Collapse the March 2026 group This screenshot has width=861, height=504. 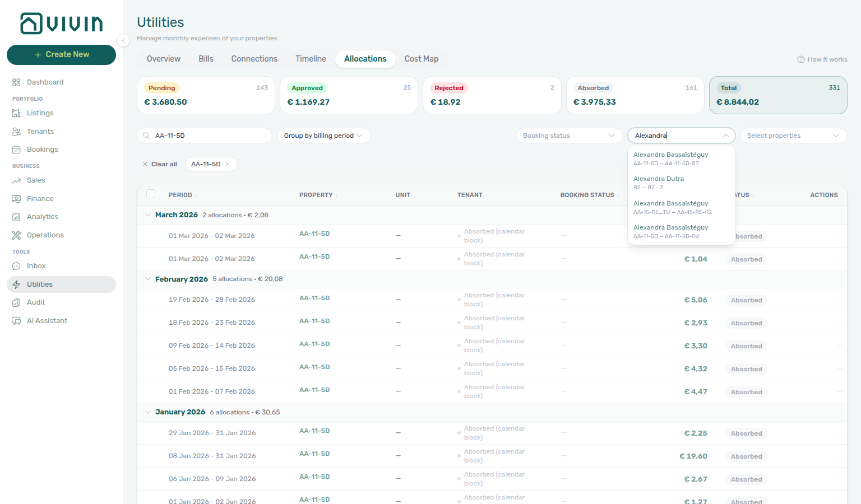click(x=148, y=215)
